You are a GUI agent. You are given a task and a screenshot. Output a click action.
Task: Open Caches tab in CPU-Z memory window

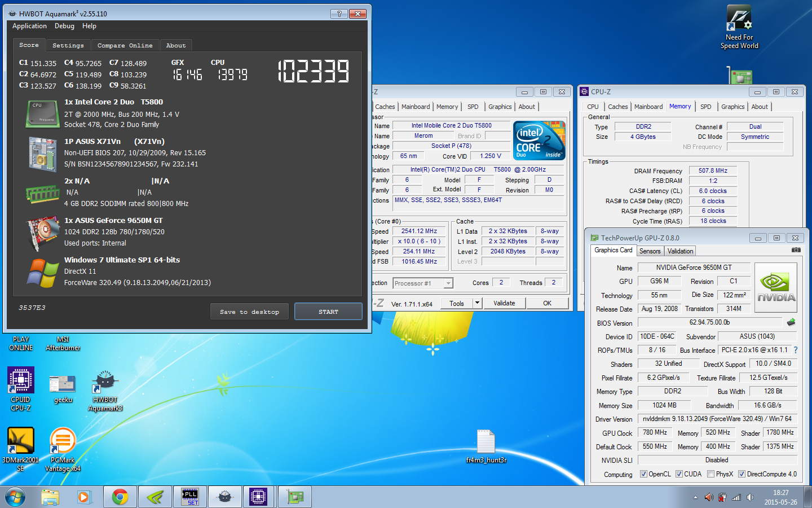[x=617, y=107]
